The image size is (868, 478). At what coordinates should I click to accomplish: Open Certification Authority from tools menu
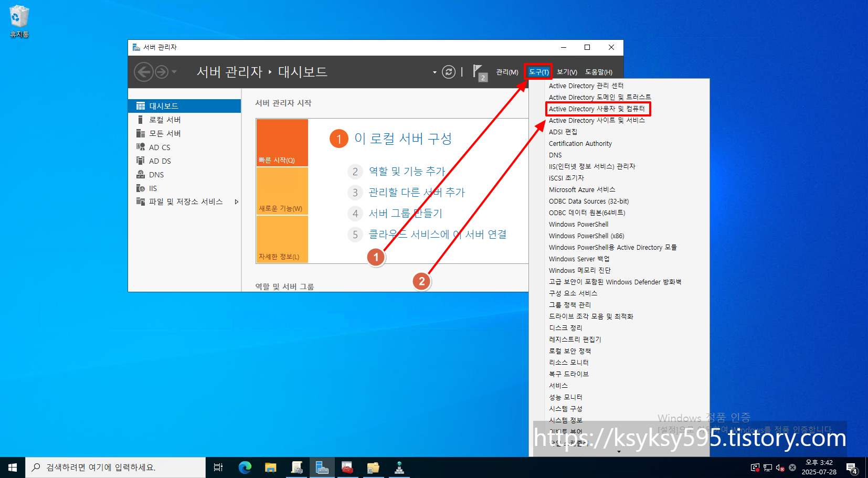tap(580, 143)
